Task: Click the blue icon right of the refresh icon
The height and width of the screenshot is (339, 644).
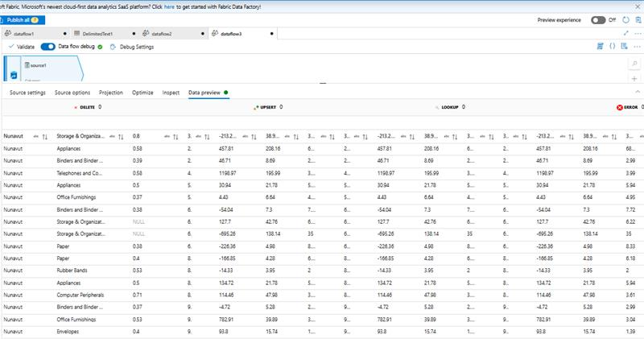Action: (x=638, y=19)
